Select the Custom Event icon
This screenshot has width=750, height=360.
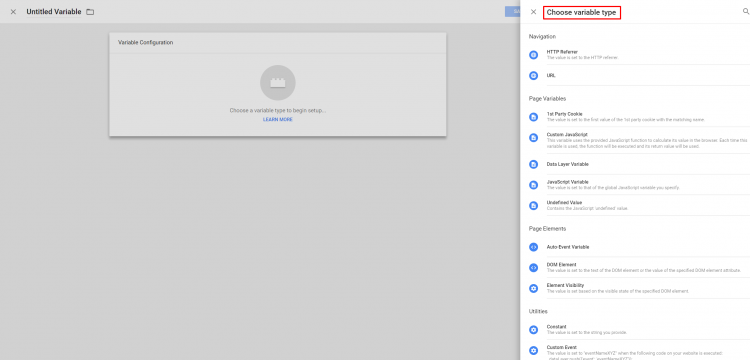[x=533, y=350]
